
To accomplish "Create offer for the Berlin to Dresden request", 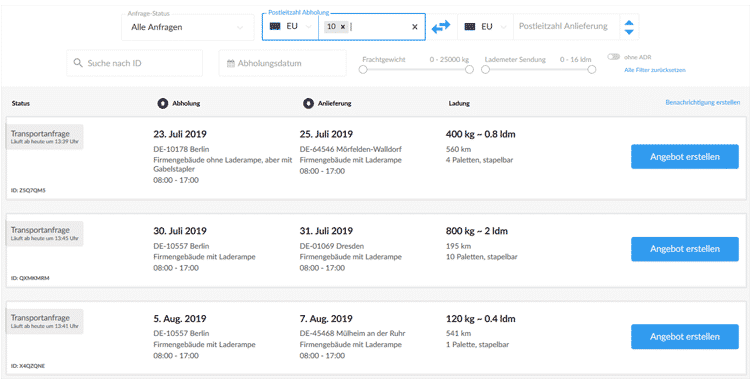I will click(x=684, y=249).
